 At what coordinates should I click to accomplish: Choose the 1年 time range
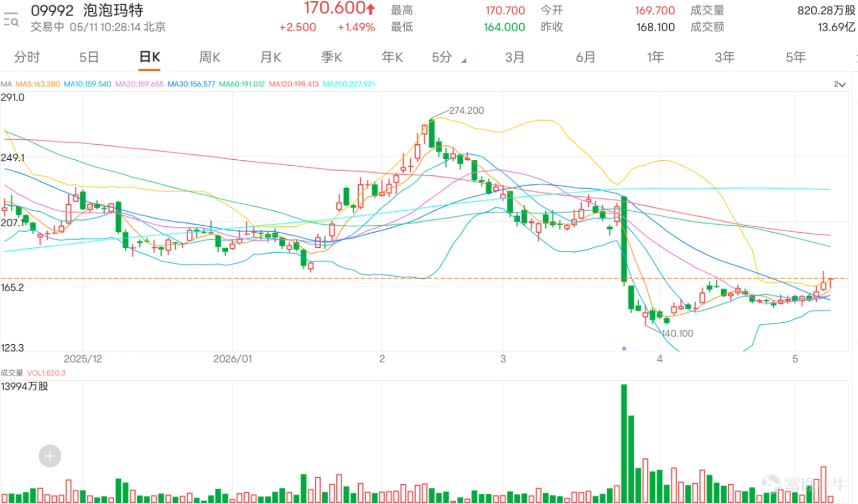pos(655,57)
